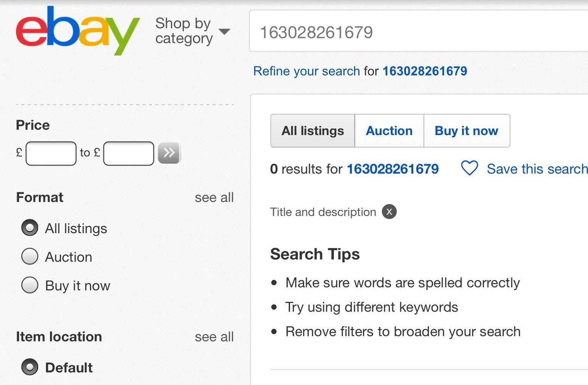Switch to the Buy it now tab
588x385 pixels.
[467, 131]
